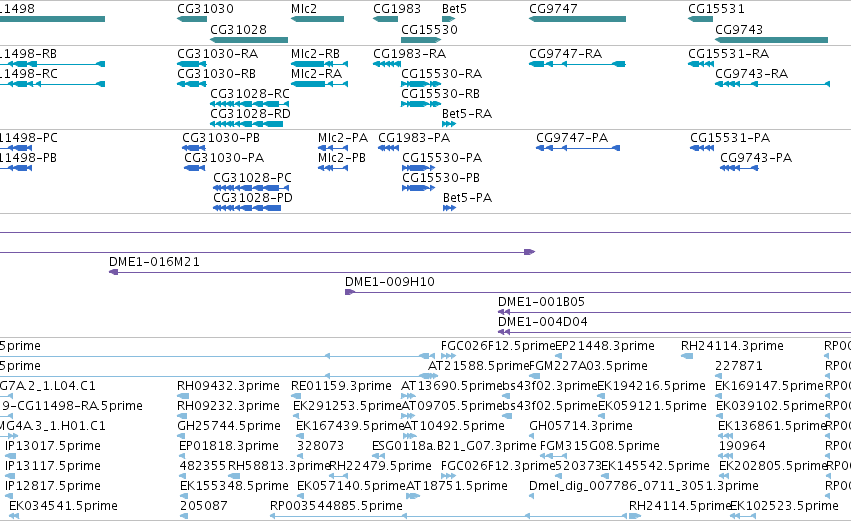Select the EK194216.5prime EST label
The image size is (851, 521).
coord(652,386)
